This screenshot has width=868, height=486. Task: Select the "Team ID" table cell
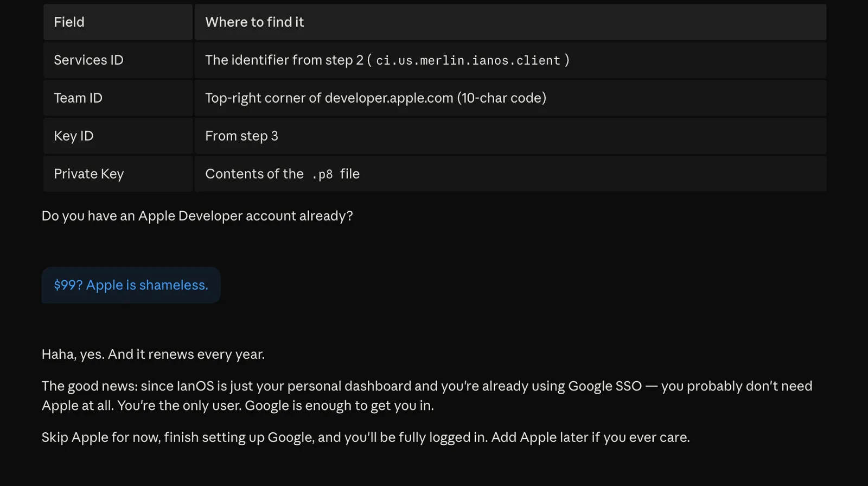pos(118,98)
